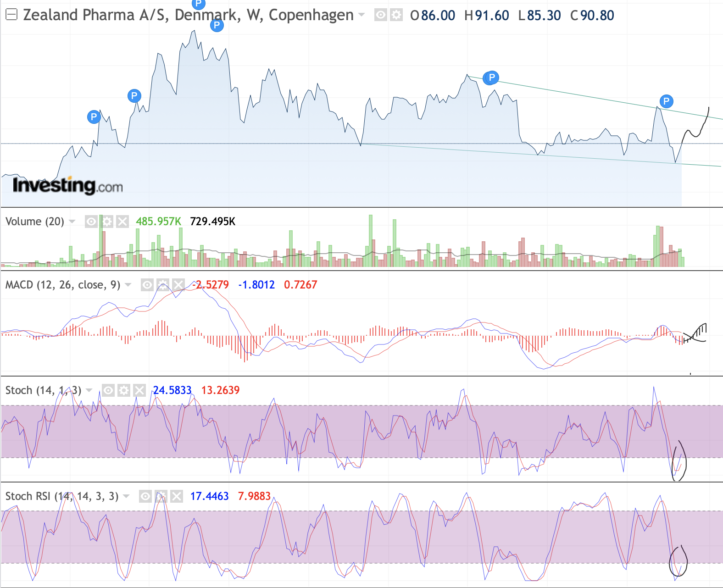Click the P marker on upper trendline start
Image resolution: width=723 pixels, height=588 pixels.
pos(491,77)
